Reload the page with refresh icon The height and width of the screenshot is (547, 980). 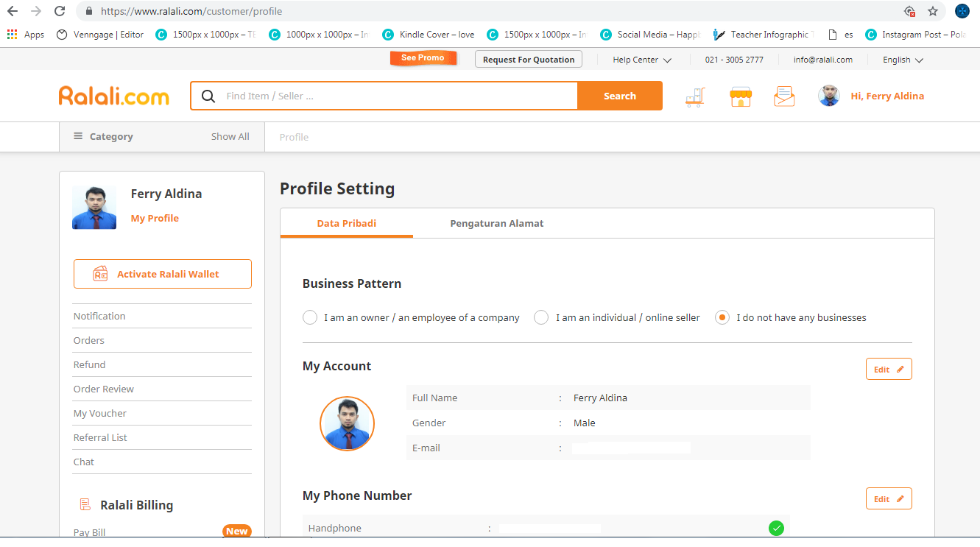[60, 11]
